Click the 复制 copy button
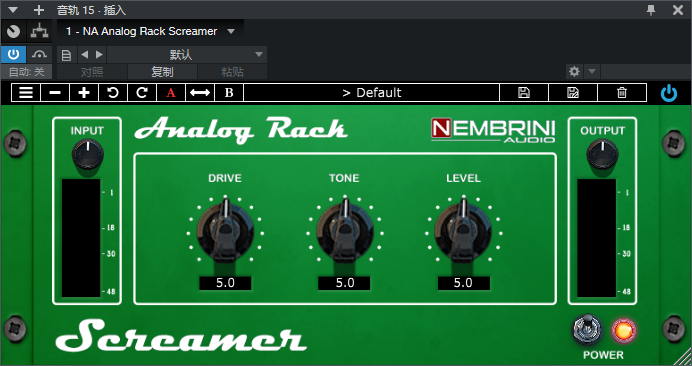 162,72
